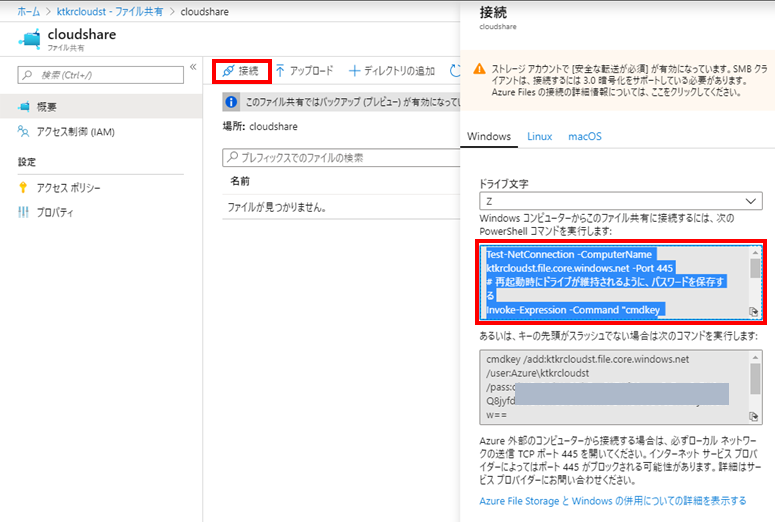The width and height of the screenshot is (775, 522).
Task: Click the cloudshare breadcrumb text
Action: 205,11
